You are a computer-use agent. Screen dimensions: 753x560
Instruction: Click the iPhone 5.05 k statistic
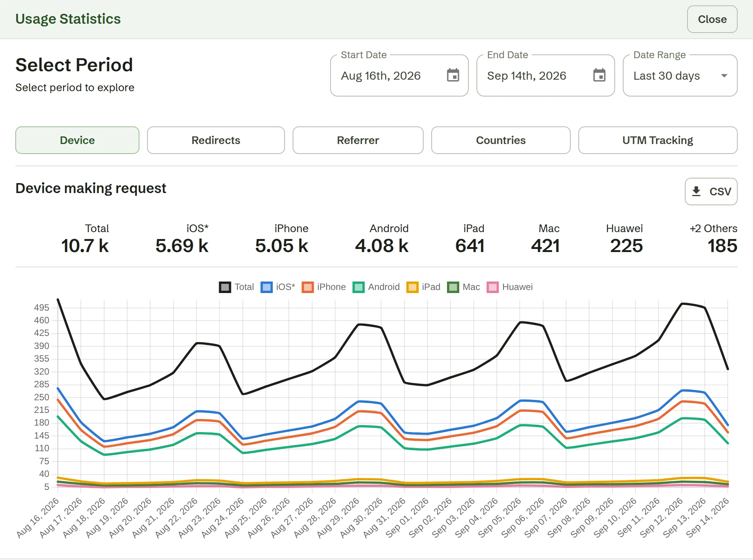282,239
